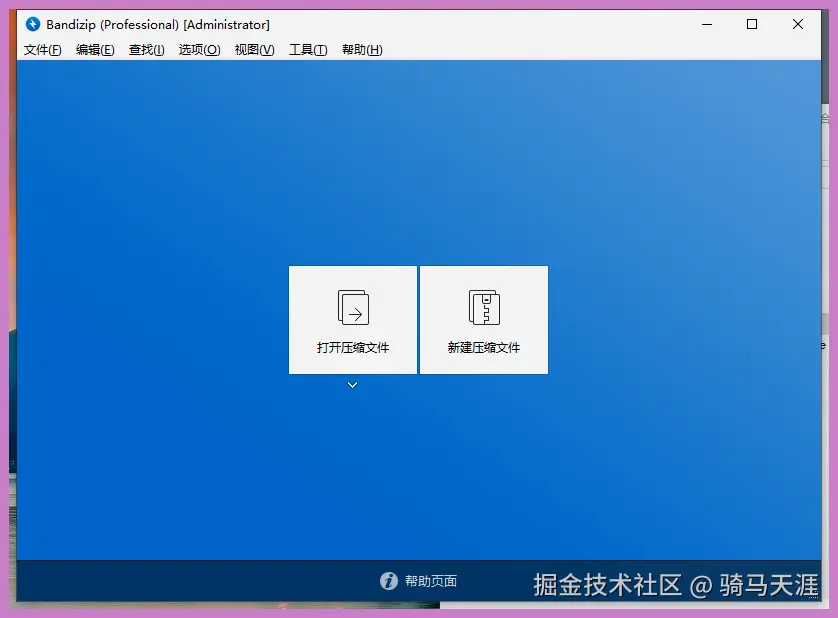Screen dimensions: 838x618
Task: Click the Bandizip logo in title bar
Action: pos(33,24)
